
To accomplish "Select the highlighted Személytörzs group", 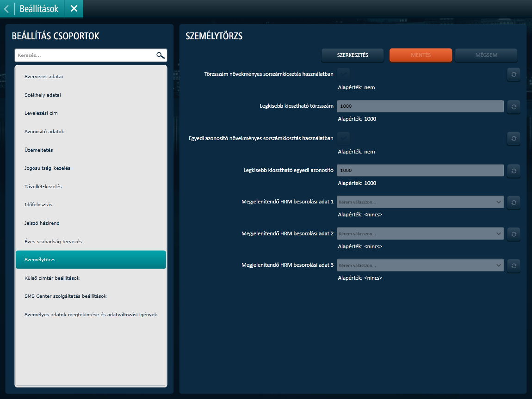I will click(x=91, y=260).
